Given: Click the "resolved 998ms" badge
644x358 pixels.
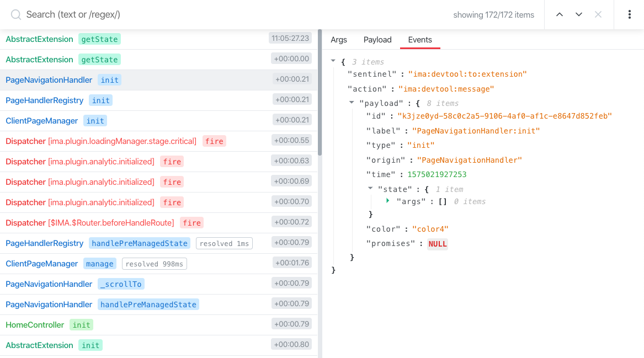Looking at the screenshot, I should point(155,264).
